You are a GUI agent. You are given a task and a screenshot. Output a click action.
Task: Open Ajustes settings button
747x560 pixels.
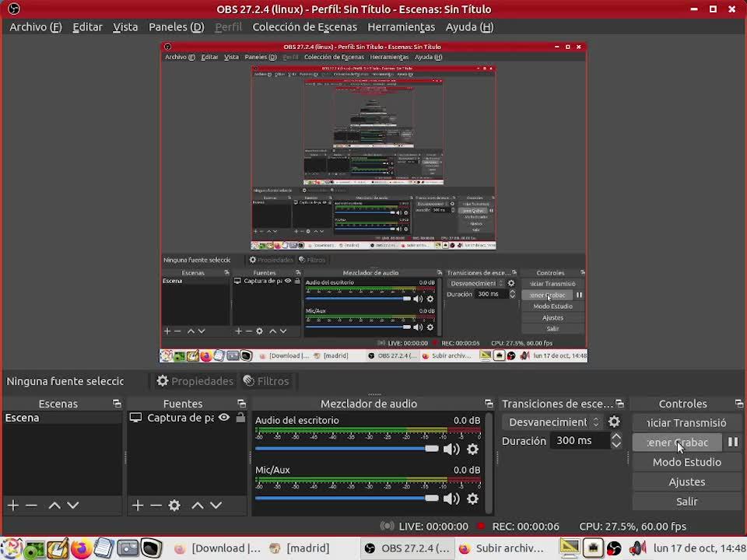click(x=686, y=482)
